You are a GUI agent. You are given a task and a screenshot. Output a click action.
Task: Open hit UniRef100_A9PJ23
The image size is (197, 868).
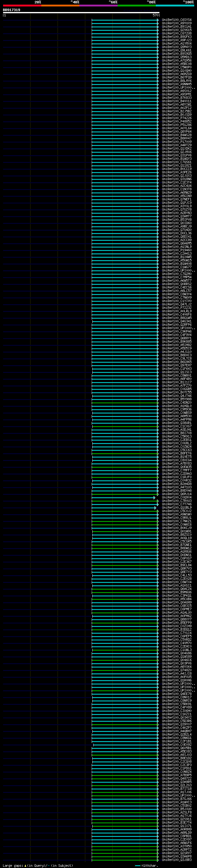point(177,40)
